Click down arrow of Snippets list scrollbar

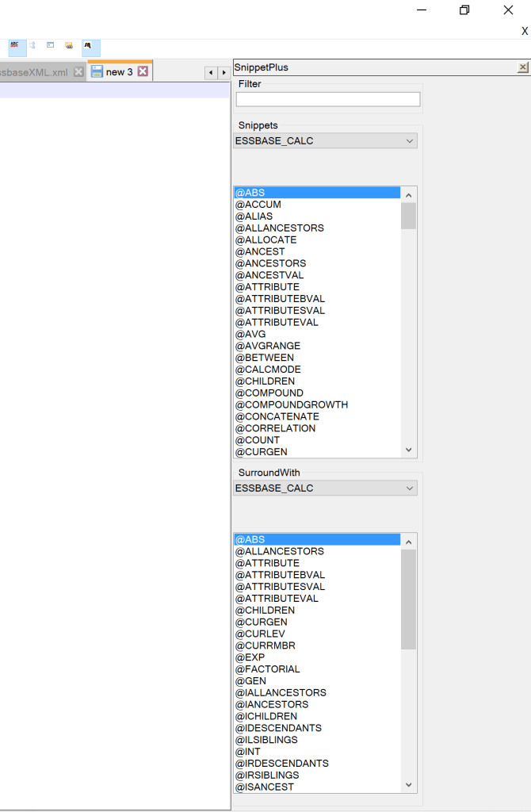409,450
